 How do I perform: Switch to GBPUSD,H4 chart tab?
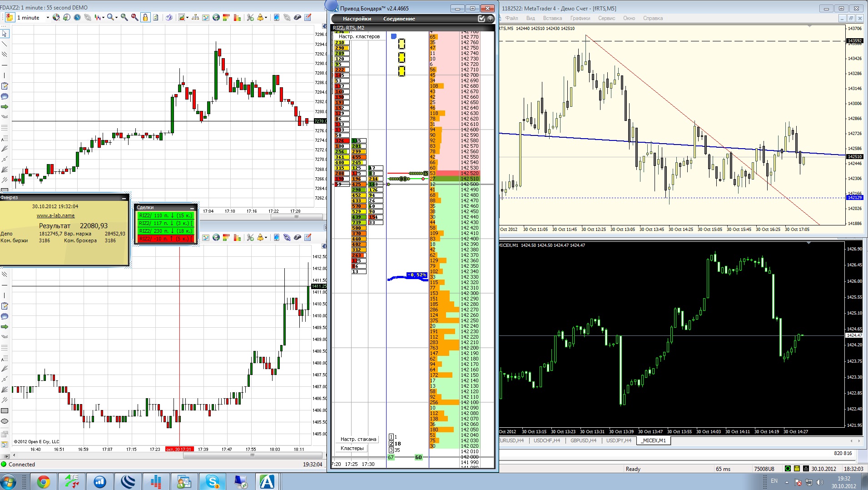(x=583, y=440)
